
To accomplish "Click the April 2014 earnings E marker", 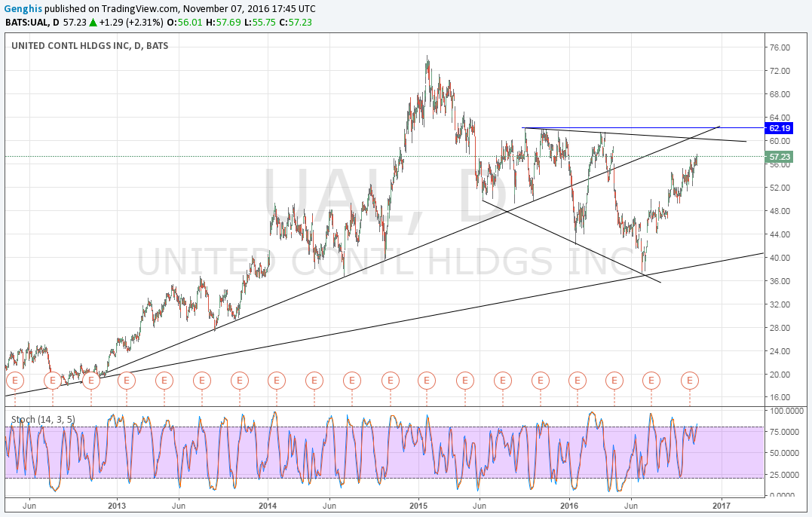I will click(x=314, y=381).
